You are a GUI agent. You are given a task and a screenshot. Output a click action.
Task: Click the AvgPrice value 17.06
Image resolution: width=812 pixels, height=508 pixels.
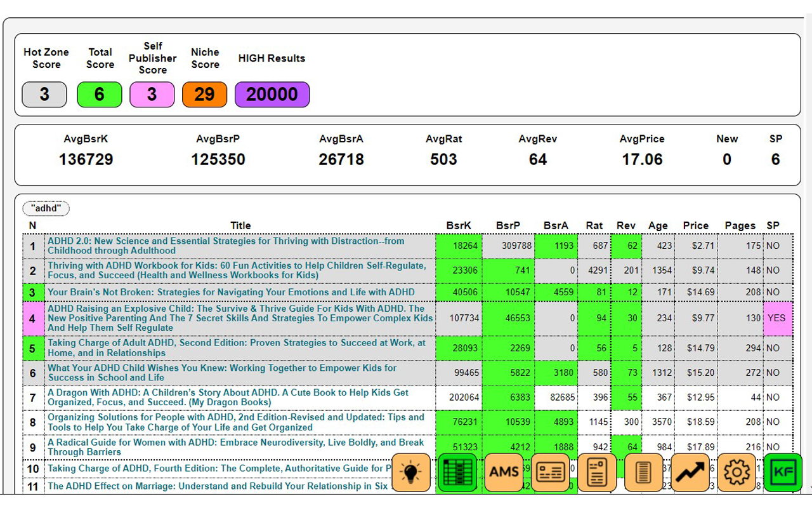tap(642, 159)
